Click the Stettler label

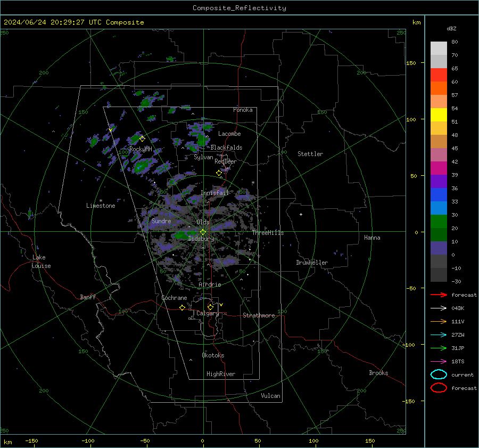click(310, 154)
